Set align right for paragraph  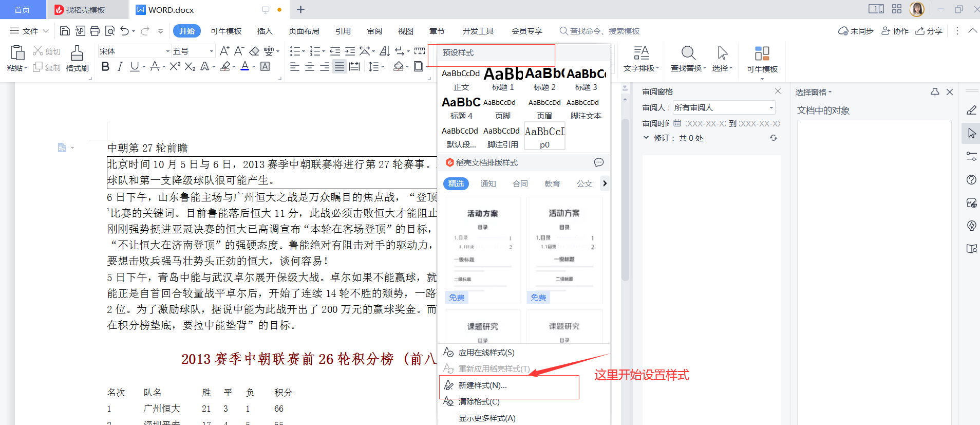325,66
